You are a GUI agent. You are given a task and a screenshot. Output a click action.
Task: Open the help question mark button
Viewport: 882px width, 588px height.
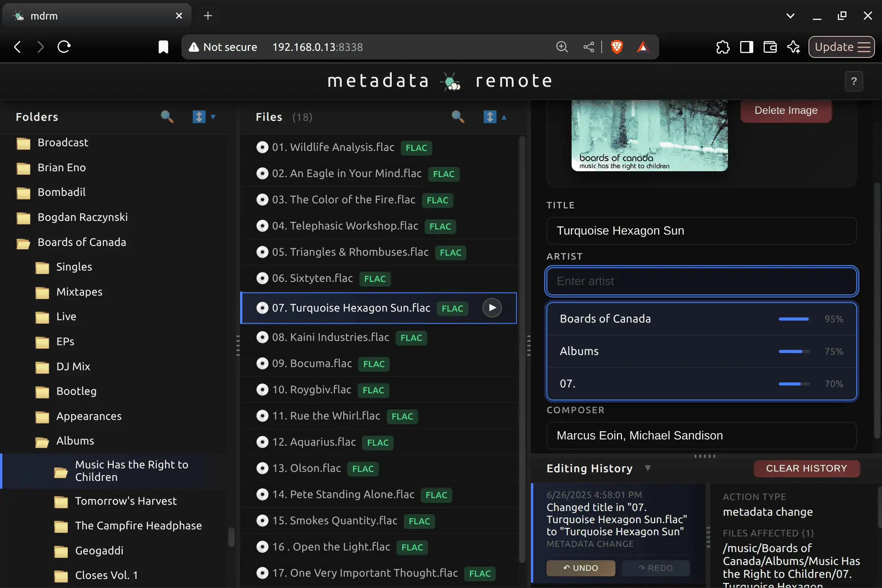coord(854,81)
